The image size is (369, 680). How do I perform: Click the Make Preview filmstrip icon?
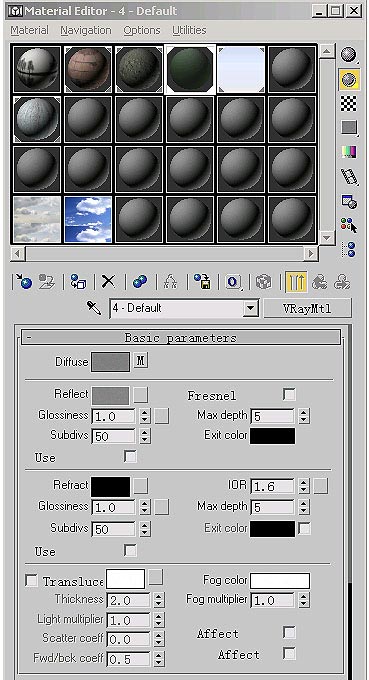coord(349,176)
